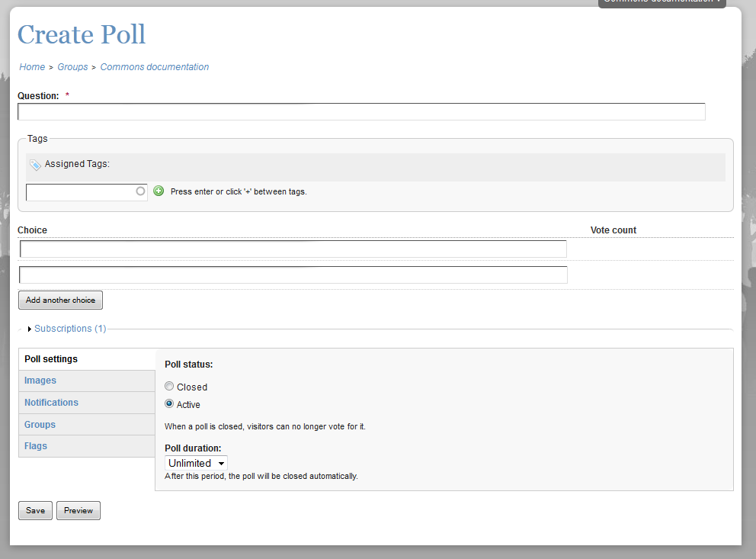Image resolution: width=756 pixels, height=559 pixels.
Task: Click inside the Question text field
Action: tap(361, 111)
